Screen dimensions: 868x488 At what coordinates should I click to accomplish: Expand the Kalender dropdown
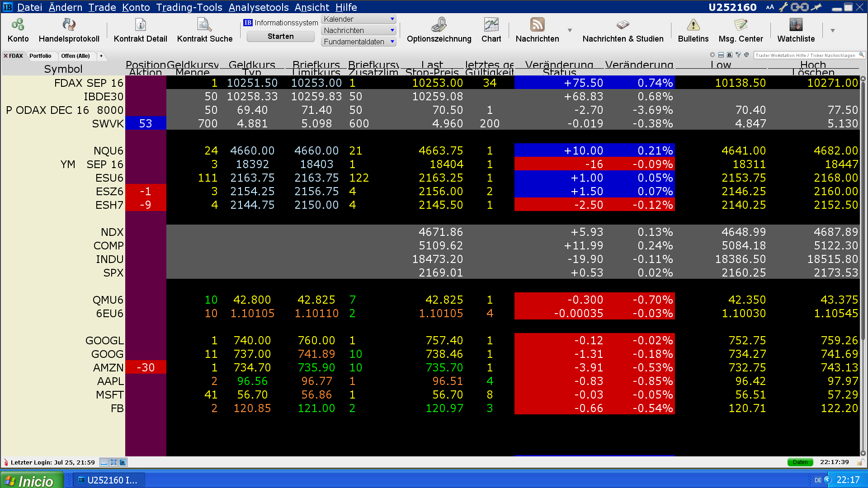click(392, 19)
